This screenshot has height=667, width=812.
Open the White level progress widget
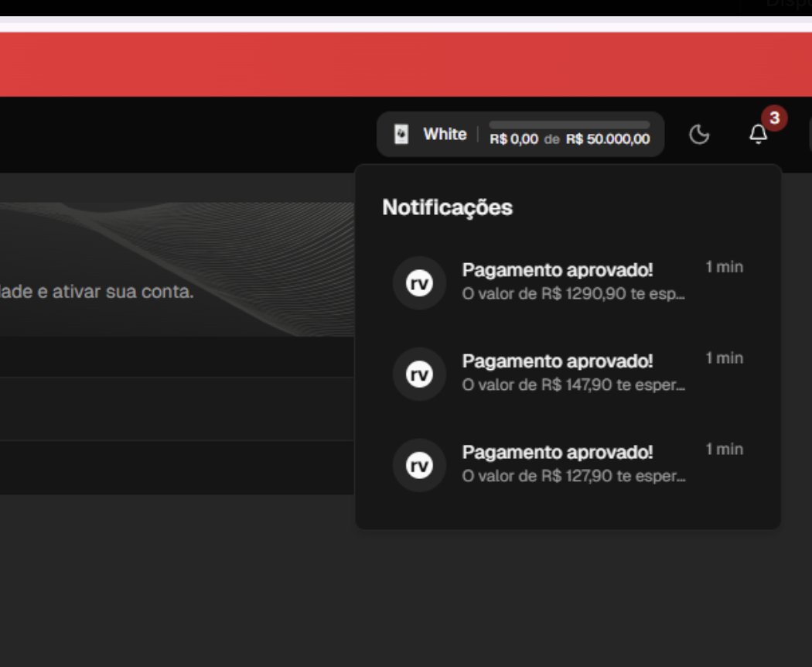[x=520, y=134]
